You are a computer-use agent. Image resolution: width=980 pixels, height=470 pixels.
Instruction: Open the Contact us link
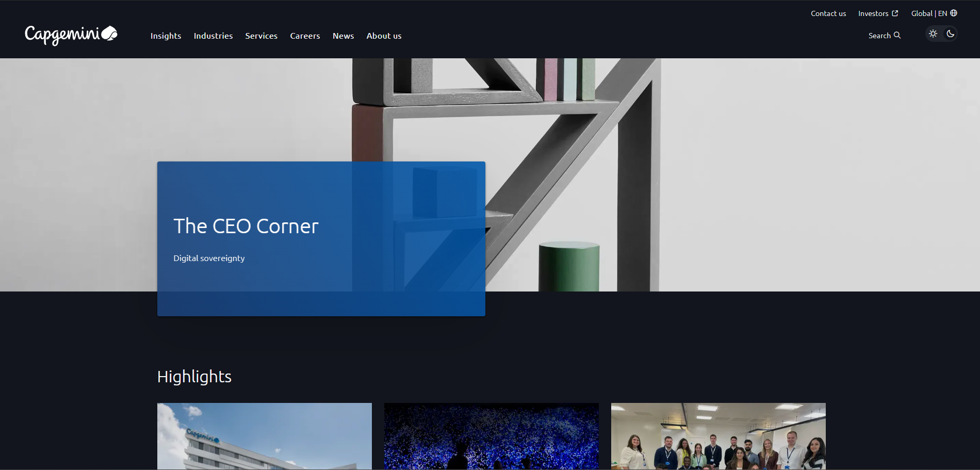pyautogui.click(x=828, y=13)
